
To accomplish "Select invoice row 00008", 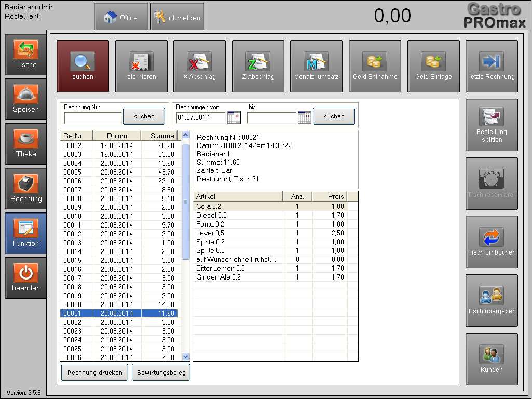I will point(119,198).
